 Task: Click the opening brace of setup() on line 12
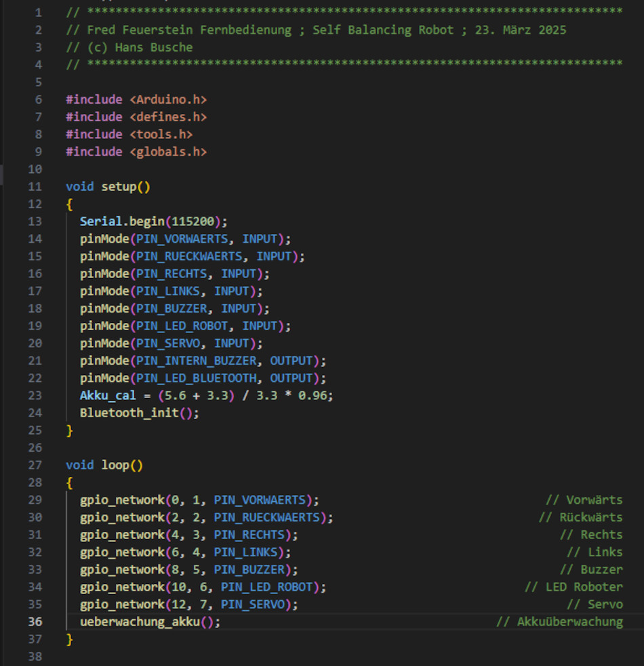pyautogui.click(x=70, y=204)
